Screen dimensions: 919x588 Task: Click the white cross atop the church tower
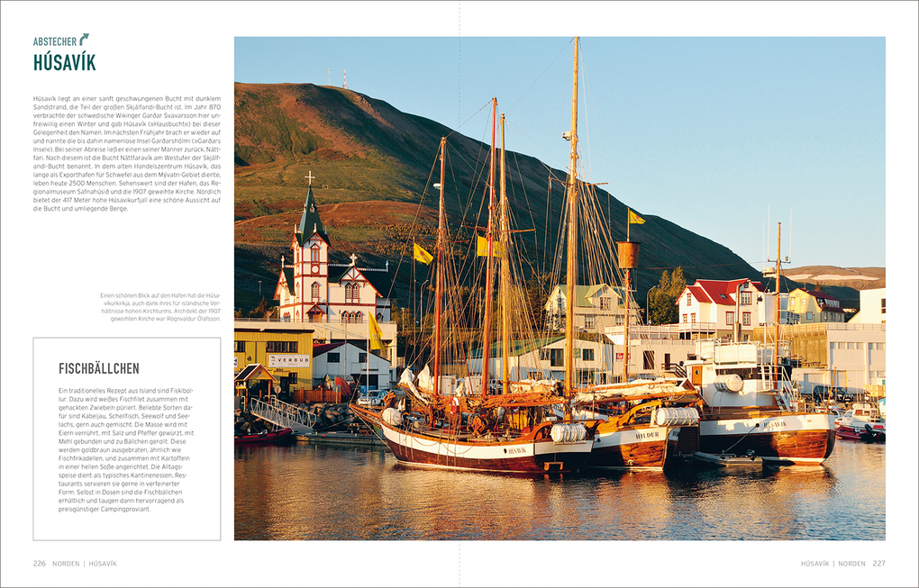pos(309,177)
